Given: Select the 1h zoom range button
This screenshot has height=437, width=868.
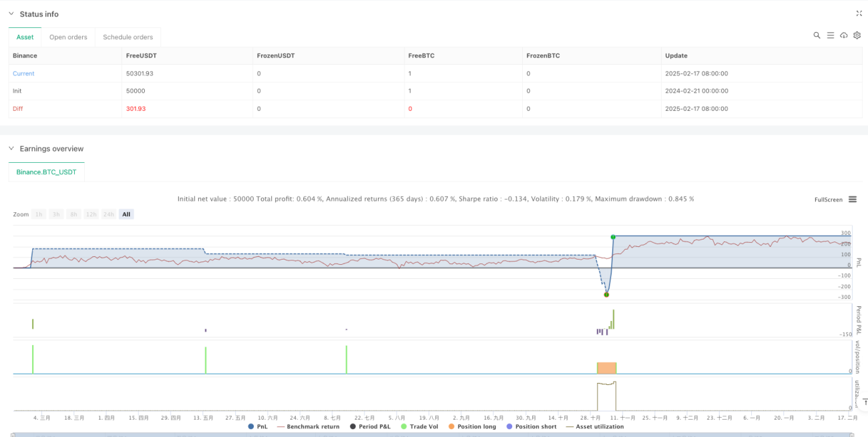Looking at the screenshot, I should [x=39, y=214].
